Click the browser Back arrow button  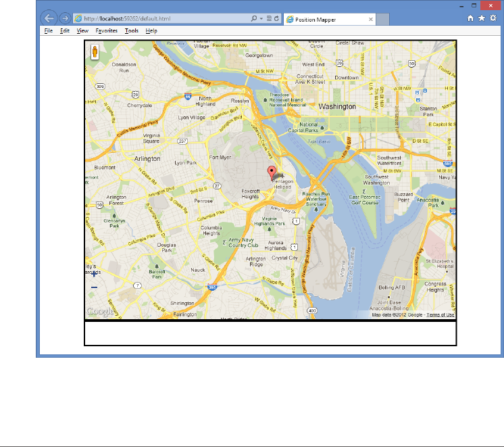pyautogui.click(x=49, y=18)
